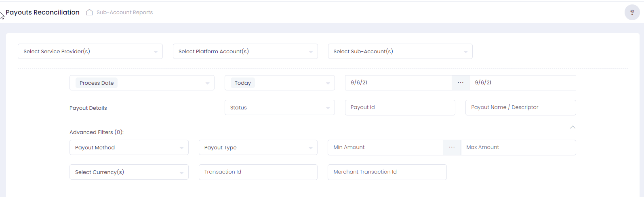The image size is (644, 197).
Task: Open Select Platform Account(s) dropdown
Action: 245,51
